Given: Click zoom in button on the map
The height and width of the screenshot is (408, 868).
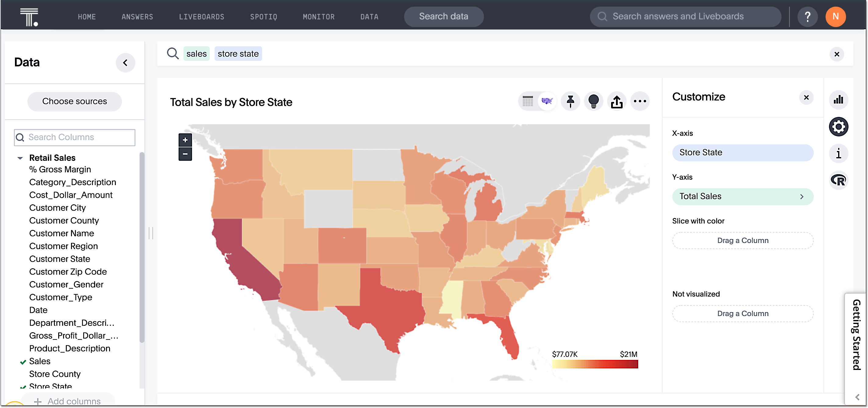Looking at the screenshot, I should [185, 140].
